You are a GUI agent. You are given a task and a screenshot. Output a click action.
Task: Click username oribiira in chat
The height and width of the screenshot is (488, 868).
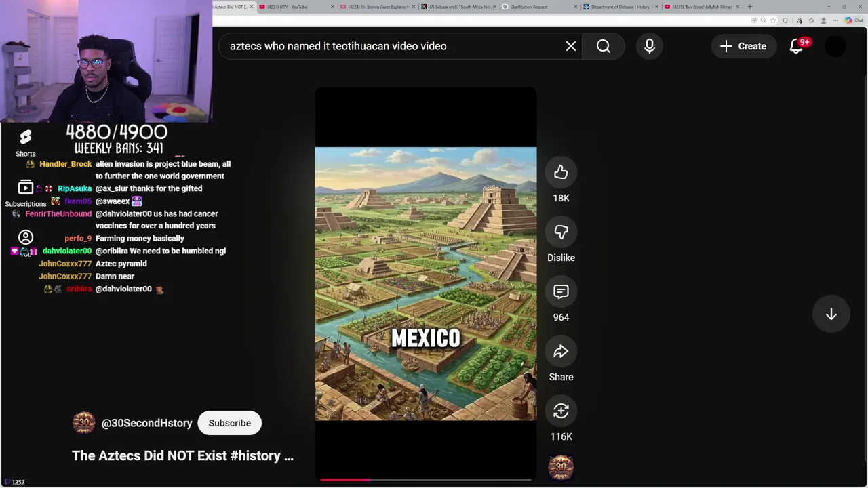[79, 289]
